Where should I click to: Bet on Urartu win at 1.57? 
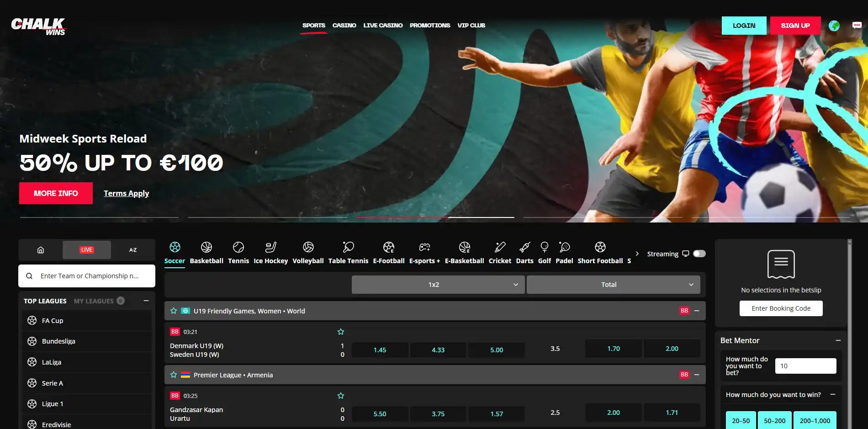(x=497, y=414)
